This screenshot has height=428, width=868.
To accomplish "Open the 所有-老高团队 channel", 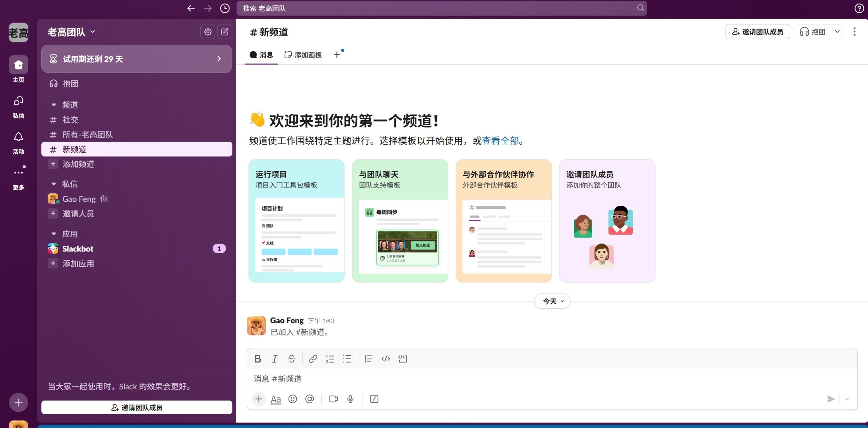I will (x=137, y=135).
